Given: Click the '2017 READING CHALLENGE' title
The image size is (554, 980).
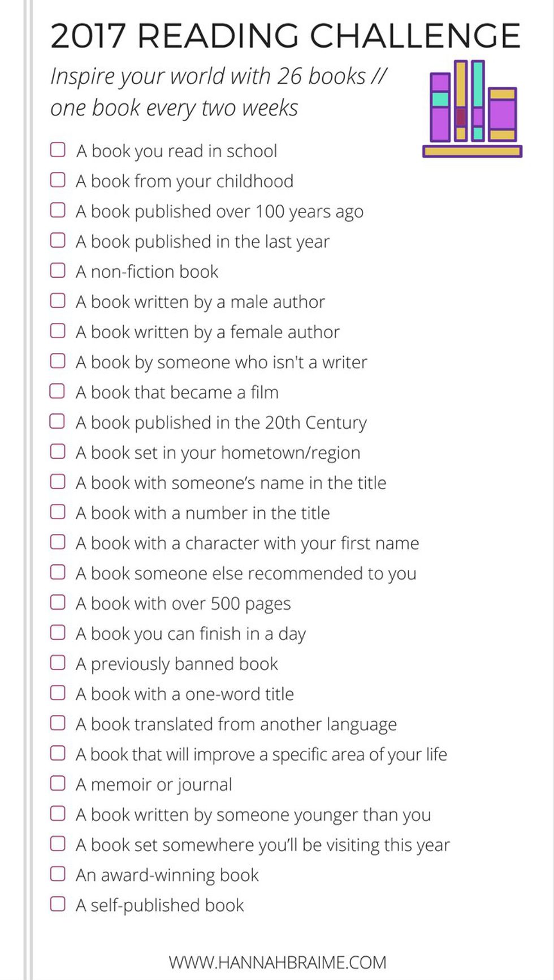Looking at the screenshot, I should pyautogui.click(x=285, y=36).
